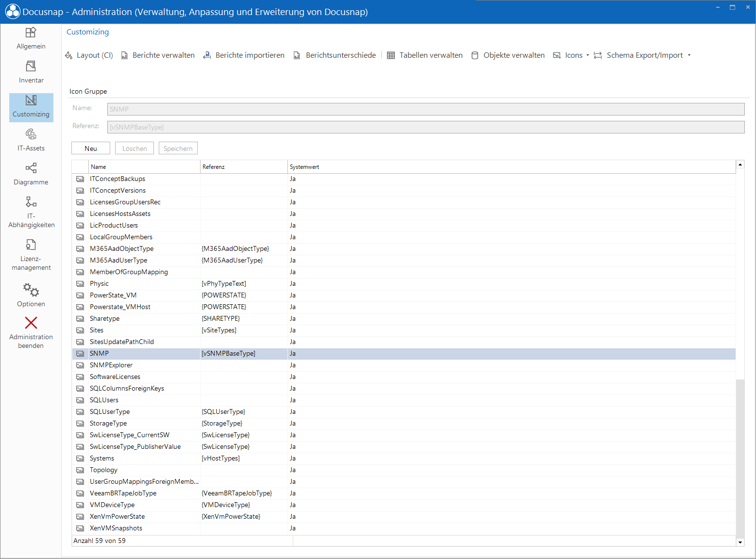The image size is (756, 559).
Task: Click the scrollbar down arrow
Action: [x=740, y=543]
